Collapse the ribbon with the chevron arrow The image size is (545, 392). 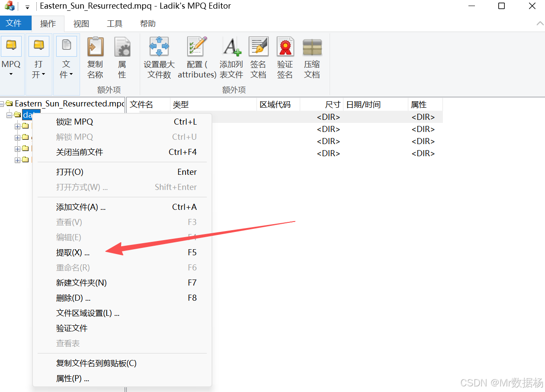[540, 24]
